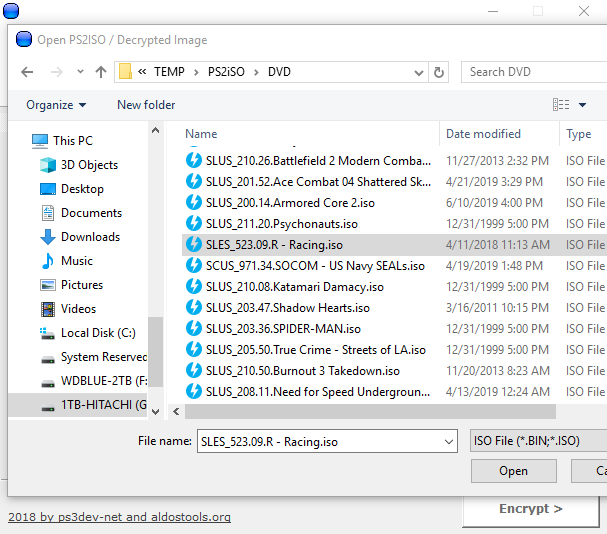Click ISO icon for Shadow Hearts
The width and height of the screenshot is (607, 534).
click(194, 307)
